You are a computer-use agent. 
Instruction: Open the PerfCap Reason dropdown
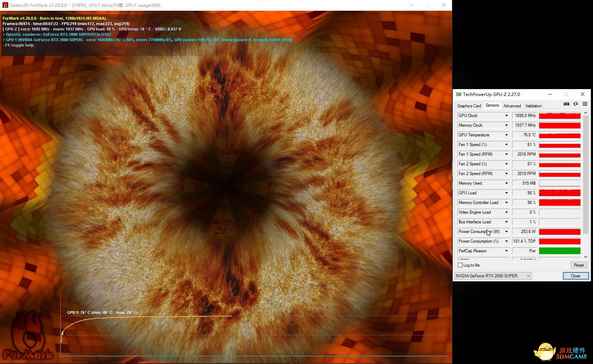(506, 251)
